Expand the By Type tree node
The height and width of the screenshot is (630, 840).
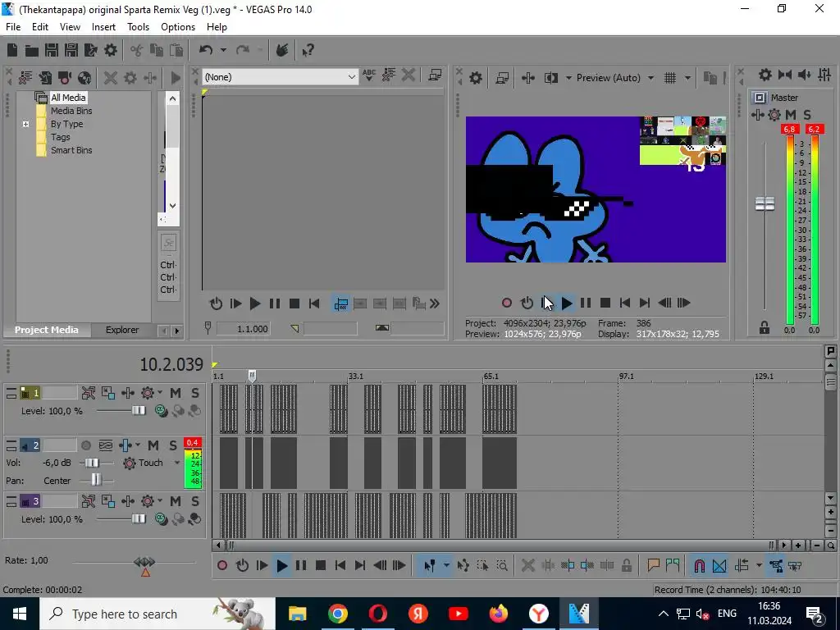click(x=25, y=125)
